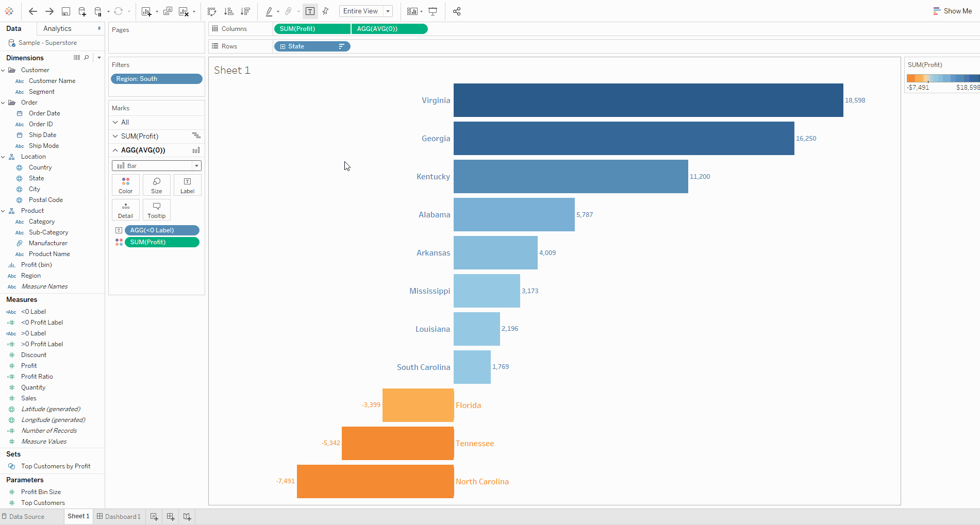
Task: Open the Show Me panel
Action: [x=953, y=11]
